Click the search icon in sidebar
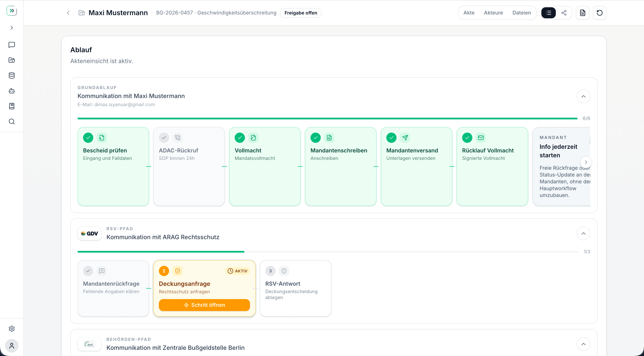The image size is (644, 356). (x=11, y=122)
